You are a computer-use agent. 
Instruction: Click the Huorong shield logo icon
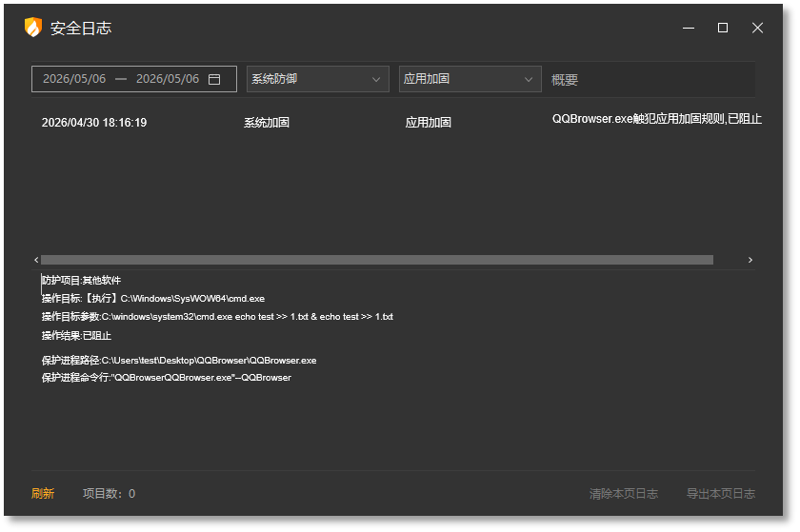[x=33, y=28]
